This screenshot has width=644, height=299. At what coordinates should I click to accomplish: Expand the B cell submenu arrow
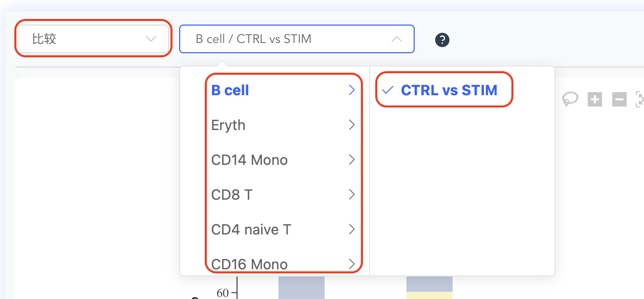[x=352, y=90]
